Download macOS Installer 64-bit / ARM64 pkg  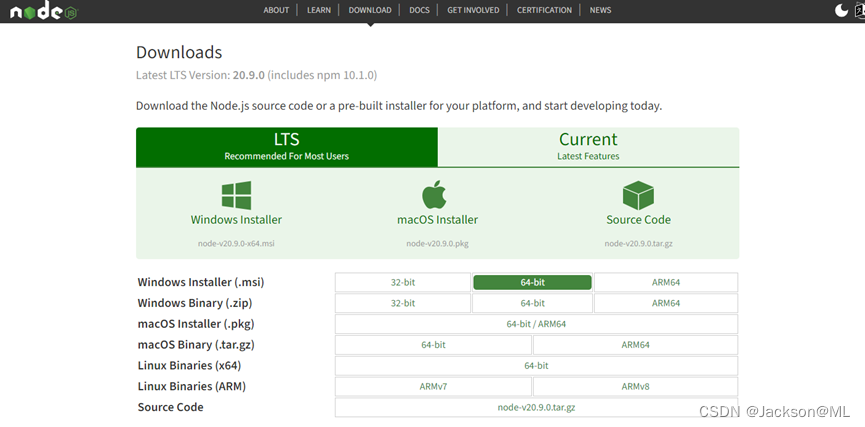pos(536,324)
